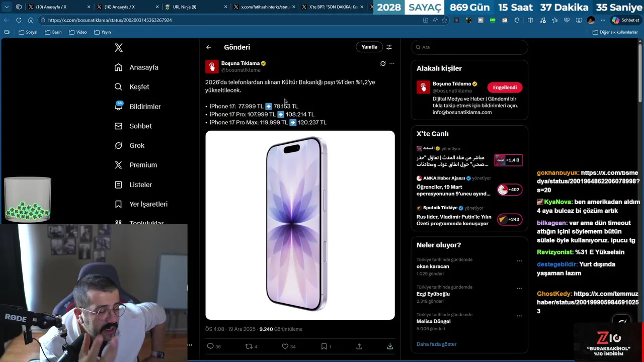Image resolution: width=644 pixels, height=362 pixels.
Task: Open Keşfet from the sidebar
Action: 132,87
